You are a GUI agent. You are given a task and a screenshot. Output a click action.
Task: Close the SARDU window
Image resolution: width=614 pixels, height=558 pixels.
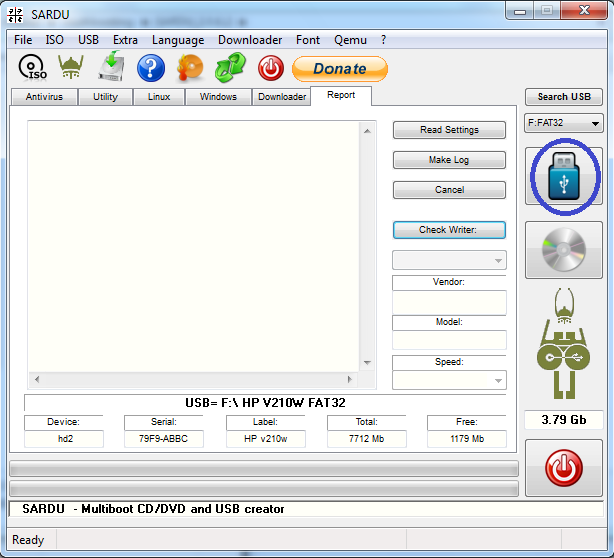[584, 11]
